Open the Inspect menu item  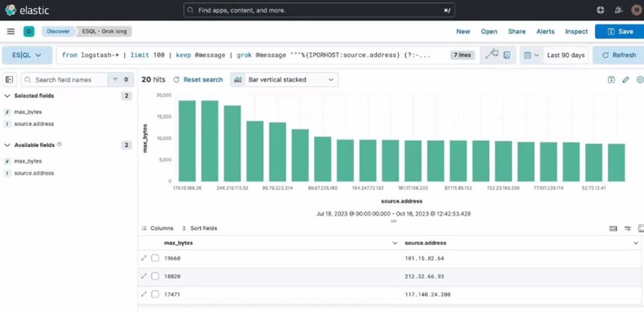[576, 31]
